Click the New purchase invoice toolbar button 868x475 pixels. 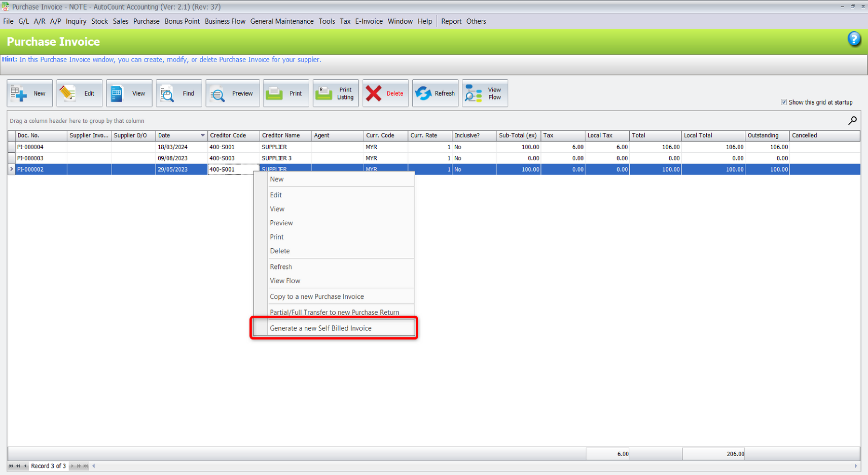(x=30, y=93)
